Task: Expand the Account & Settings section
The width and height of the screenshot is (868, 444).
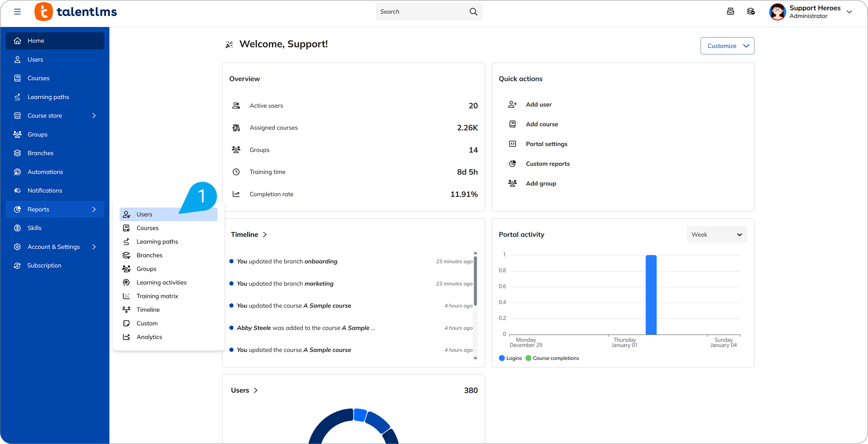Action: 94,246
